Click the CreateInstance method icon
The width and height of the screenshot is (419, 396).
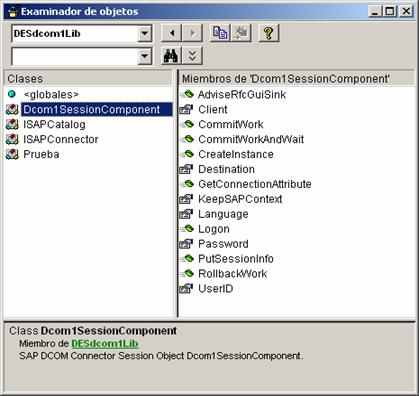pos(187,154)
